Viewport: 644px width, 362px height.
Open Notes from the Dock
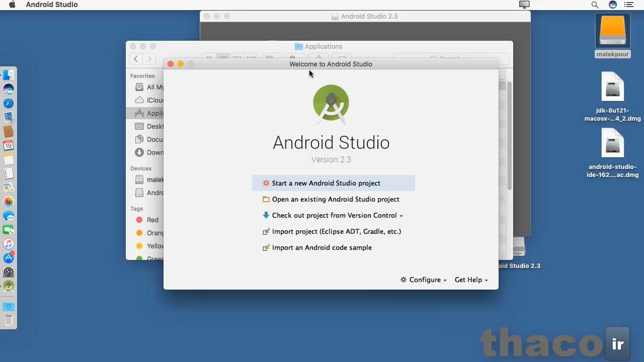(9, 159)
